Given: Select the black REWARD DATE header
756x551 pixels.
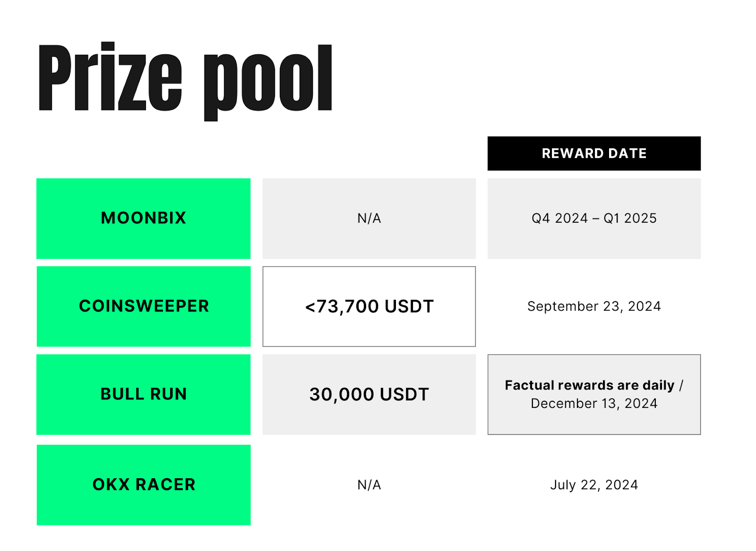Looking at the screenshot, I should coord(594,153).
